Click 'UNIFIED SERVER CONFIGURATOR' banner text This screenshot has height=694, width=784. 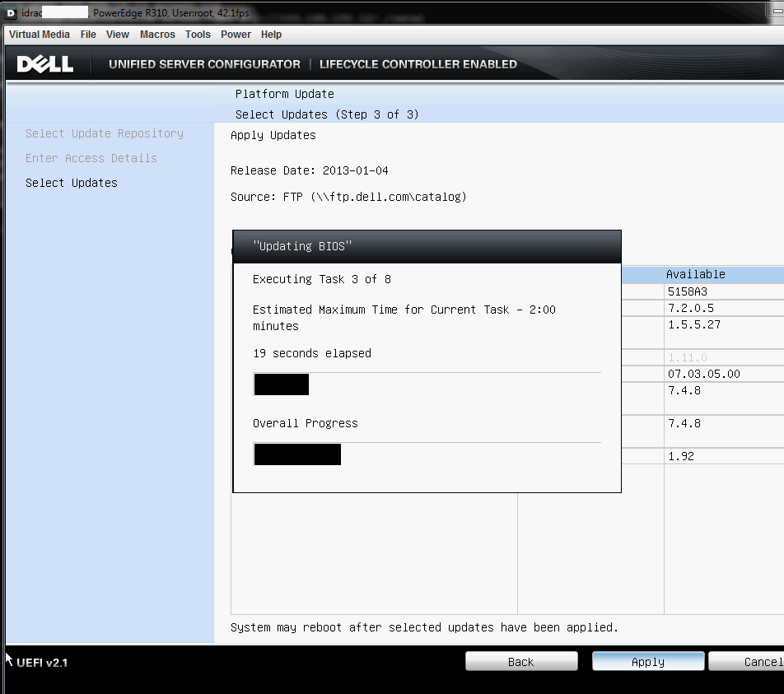[x=204, y=64]
